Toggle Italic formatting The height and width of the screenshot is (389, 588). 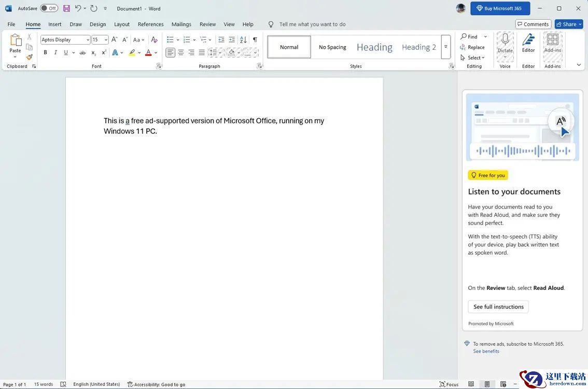tap(55, 52)
